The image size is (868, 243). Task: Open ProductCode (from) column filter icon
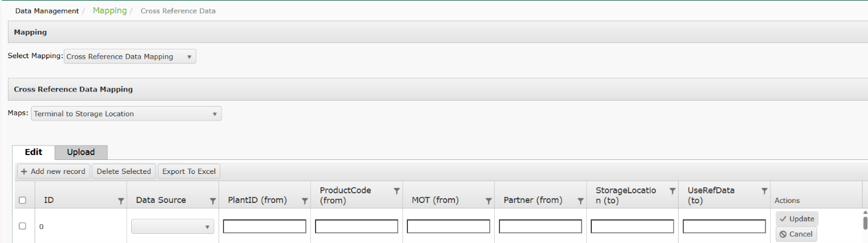coord(396,191)
